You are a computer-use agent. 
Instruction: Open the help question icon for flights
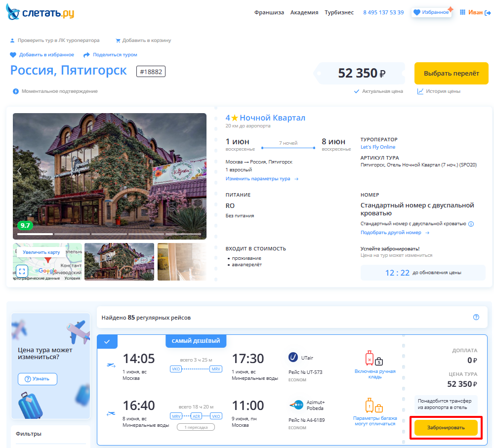(x=476, y=317)
